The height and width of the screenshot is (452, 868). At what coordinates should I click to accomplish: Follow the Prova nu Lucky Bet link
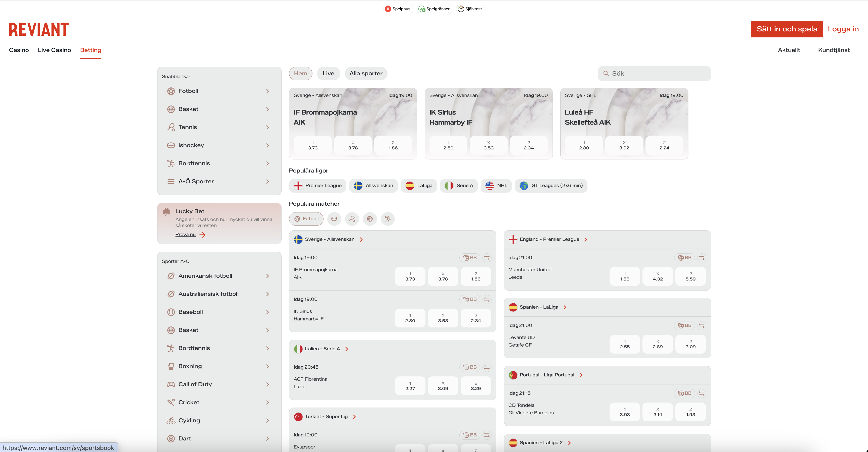click(x=185, y=235)
